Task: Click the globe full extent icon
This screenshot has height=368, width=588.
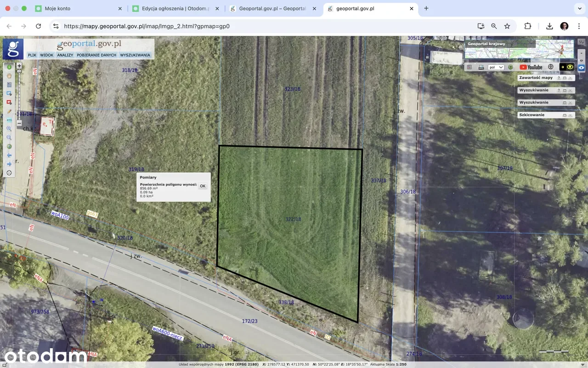Action: (x=9, y=147)
